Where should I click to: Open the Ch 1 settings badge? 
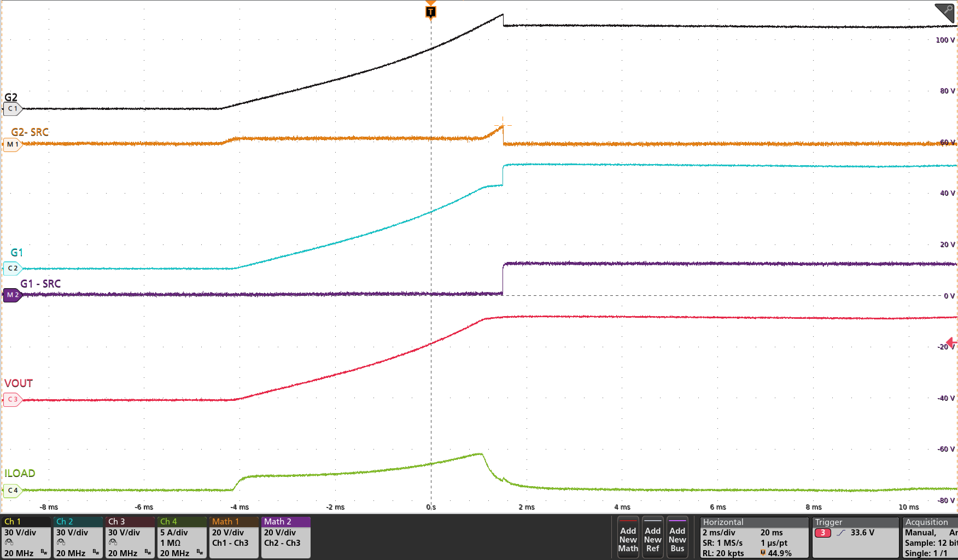(x=26, y=537)
